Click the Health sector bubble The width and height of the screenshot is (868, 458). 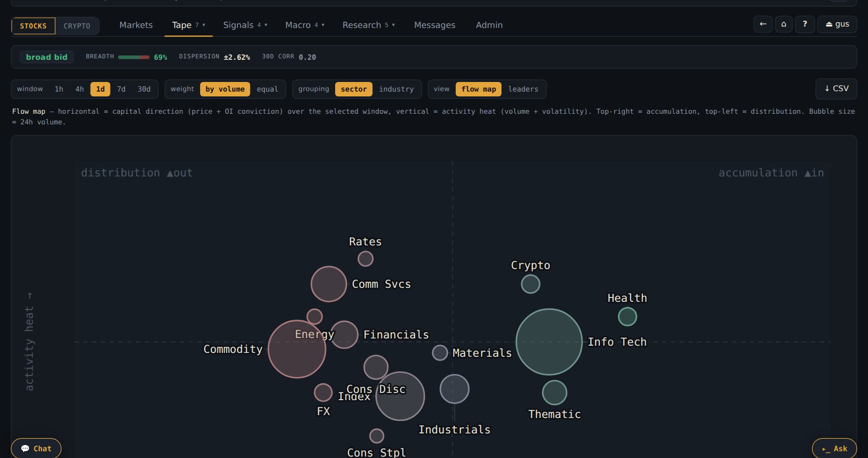coord(627,317)
